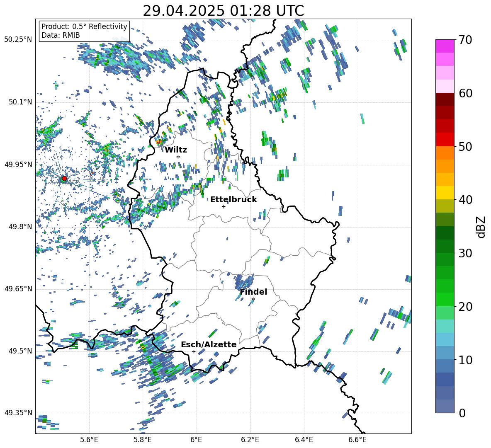Click the cyan colorbar segment near 15

click(445, 326)
